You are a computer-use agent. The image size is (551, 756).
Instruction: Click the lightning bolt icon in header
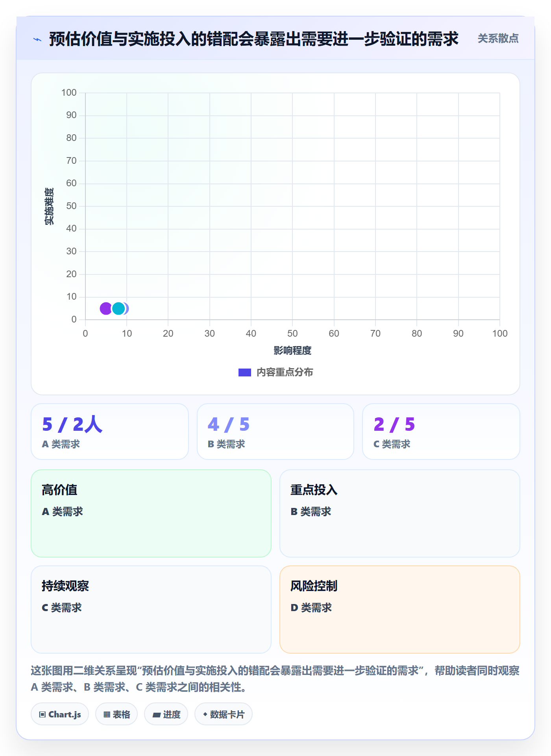pos(37,39)
